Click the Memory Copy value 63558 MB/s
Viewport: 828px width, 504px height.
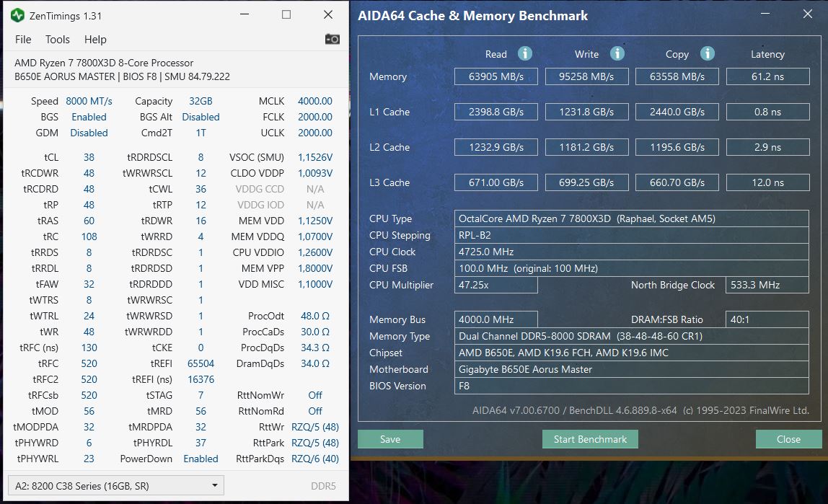point(677,76)
